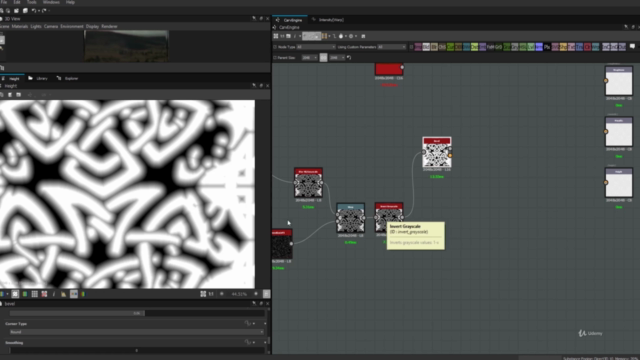Select the Bevel node in graph
This screenshot has height=360, width=640.
tap(437, 152)
